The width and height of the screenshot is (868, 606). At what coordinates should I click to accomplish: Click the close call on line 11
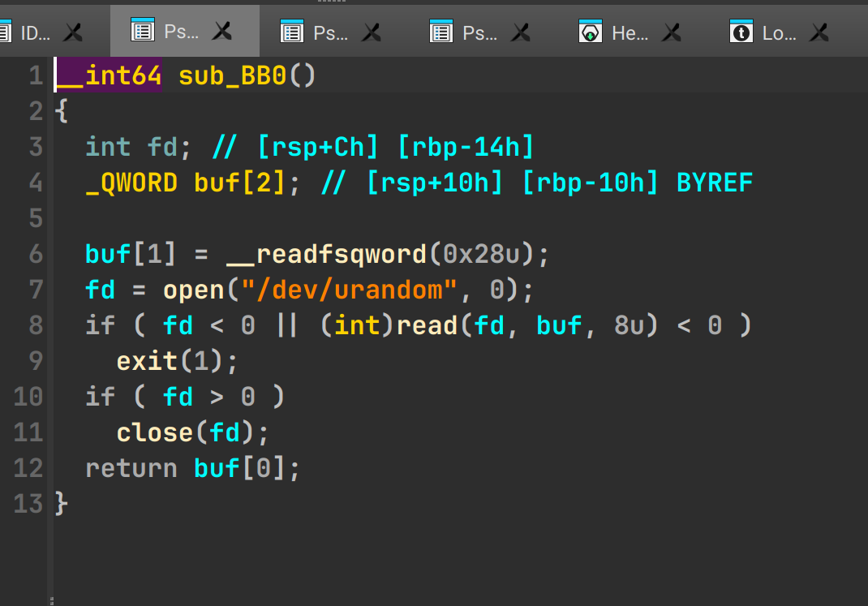155,432
